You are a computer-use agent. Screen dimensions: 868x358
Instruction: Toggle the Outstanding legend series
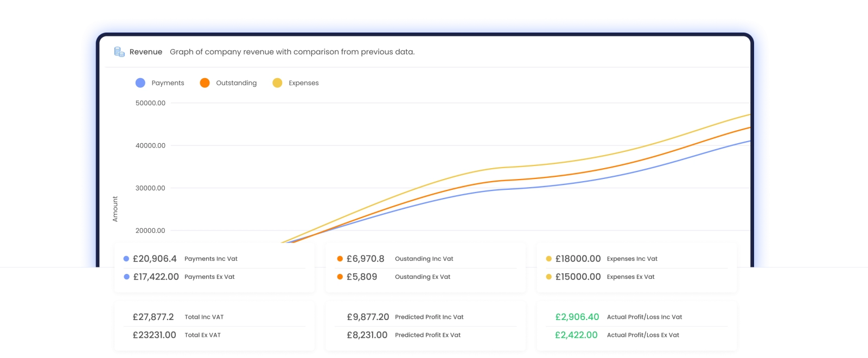(x=228, y=83)
